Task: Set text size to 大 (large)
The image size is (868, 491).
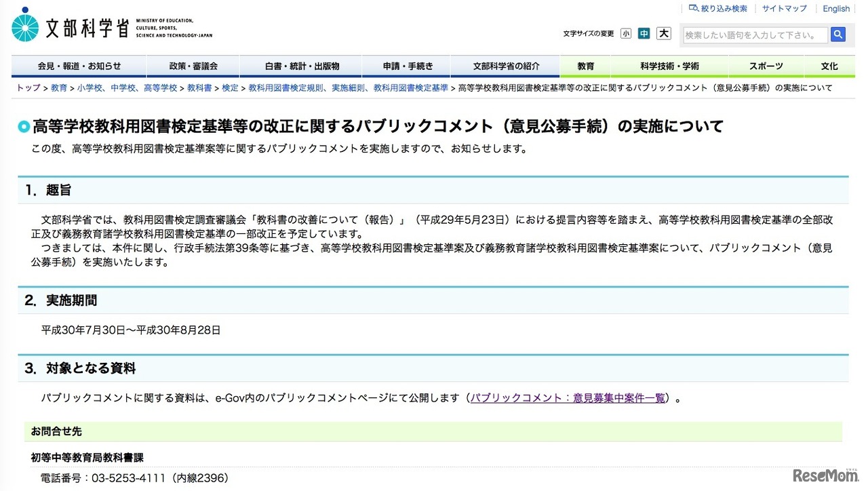Action: pyautogui.click(x=663, y=33)
